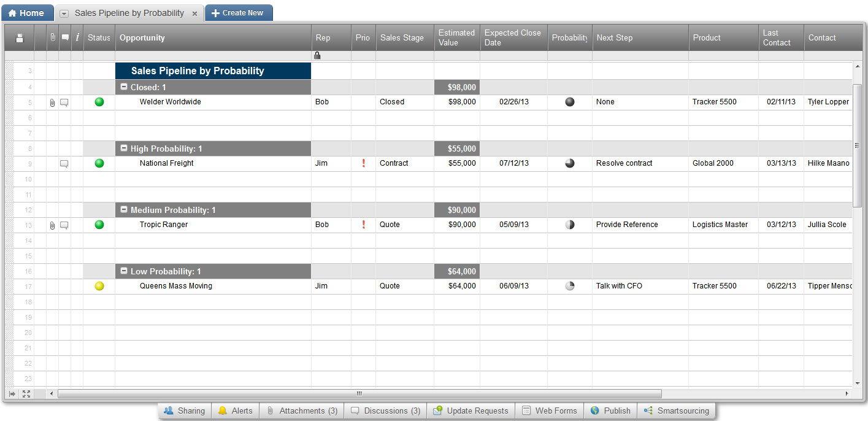Close the Sales Pipeline by Probability tab
The image size is (868, 421).
point(194,14)
